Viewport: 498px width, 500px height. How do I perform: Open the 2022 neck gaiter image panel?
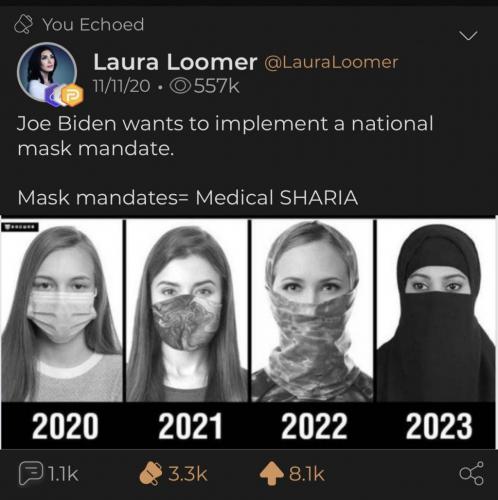pos(312,311)
